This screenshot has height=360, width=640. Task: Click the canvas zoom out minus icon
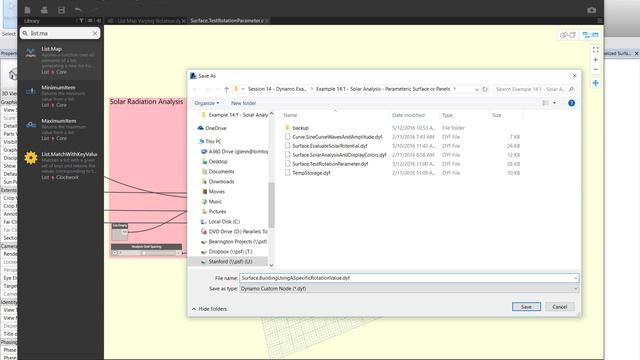596,69
